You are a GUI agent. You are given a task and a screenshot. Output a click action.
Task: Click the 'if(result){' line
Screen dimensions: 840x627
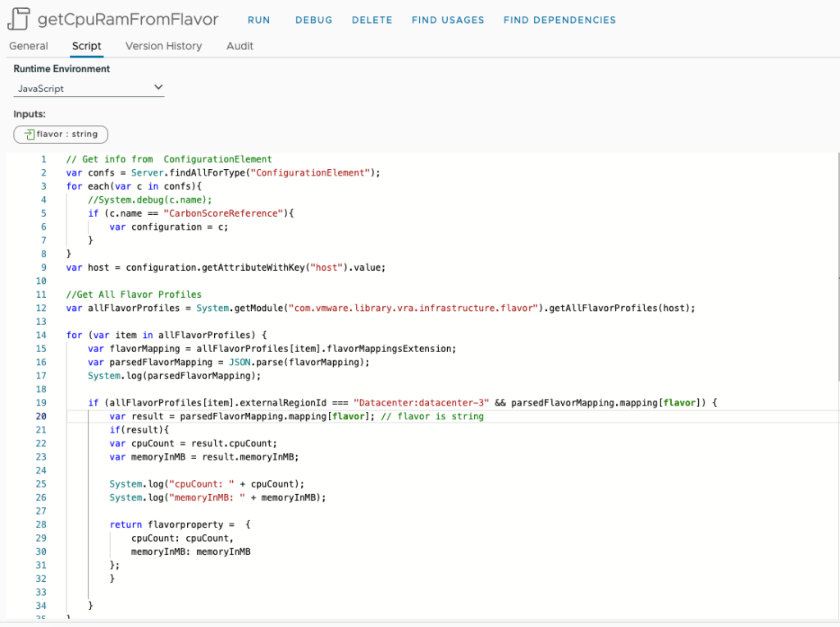[x=139, y=430]
